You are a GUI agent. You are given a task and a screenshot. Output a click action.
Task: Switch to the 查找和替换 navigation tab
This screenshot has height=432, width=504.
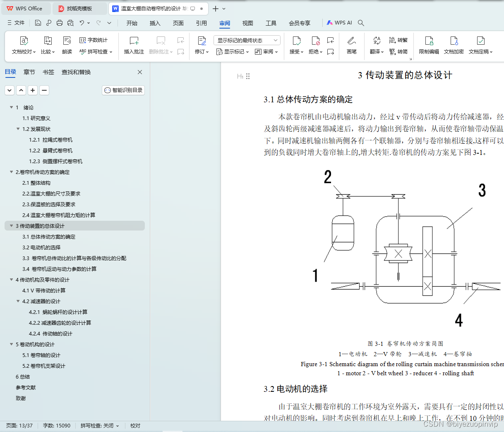tap(76, 72)
